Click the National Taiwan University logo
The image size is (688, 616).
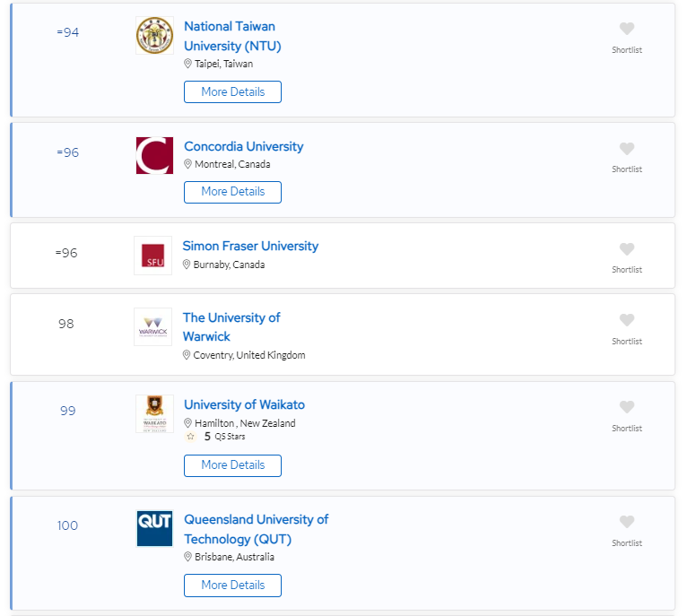pyautogui.click(x=154, y=36)
